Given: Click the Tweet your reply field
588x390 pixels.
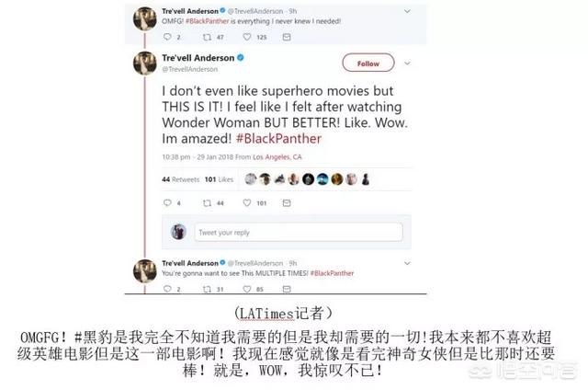Looking at the screenshot, I should tap(299, 233).
